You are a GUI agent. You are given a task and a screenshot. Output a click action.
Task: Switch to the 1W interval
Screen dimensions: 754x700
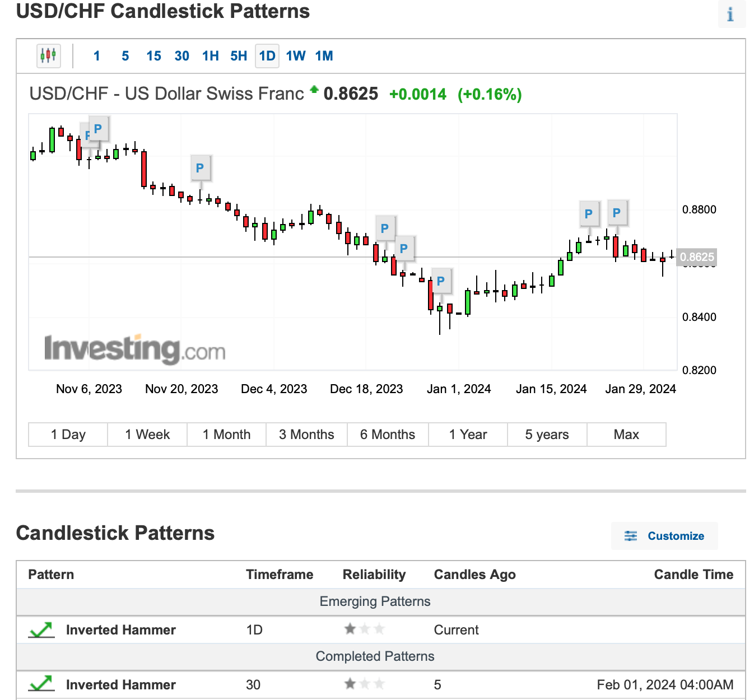tap(296, 56)
